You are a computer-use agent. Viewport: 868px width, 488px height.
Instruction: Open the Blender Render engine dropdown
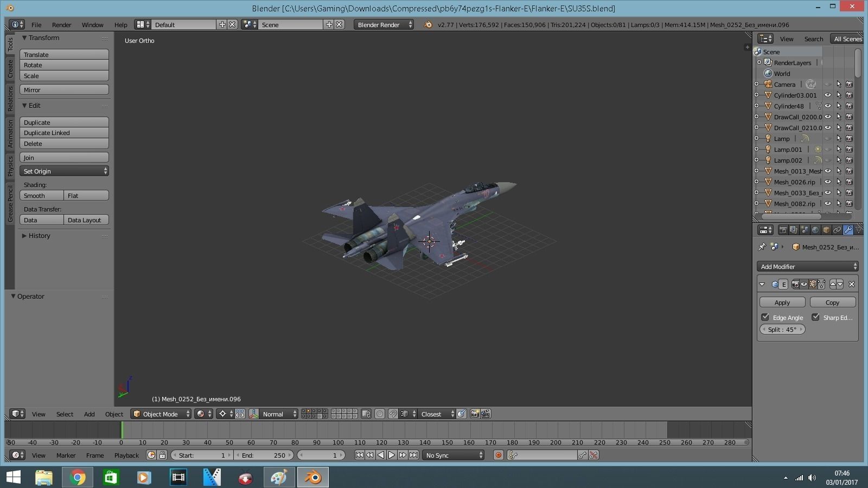coord(384,24)
